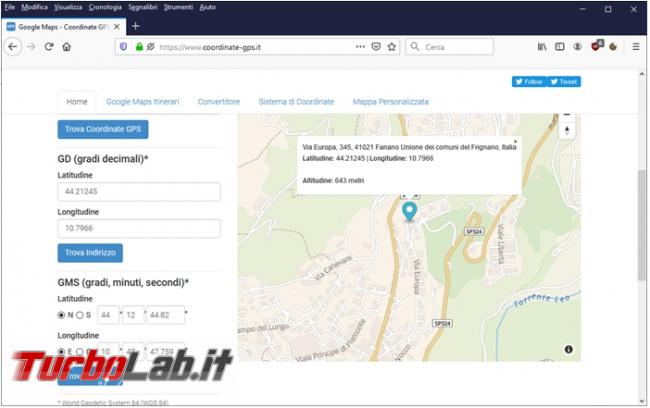Screen dimensions: 650x408
Task: Reload the page with the refresh icon
Action: coord(49,46)
